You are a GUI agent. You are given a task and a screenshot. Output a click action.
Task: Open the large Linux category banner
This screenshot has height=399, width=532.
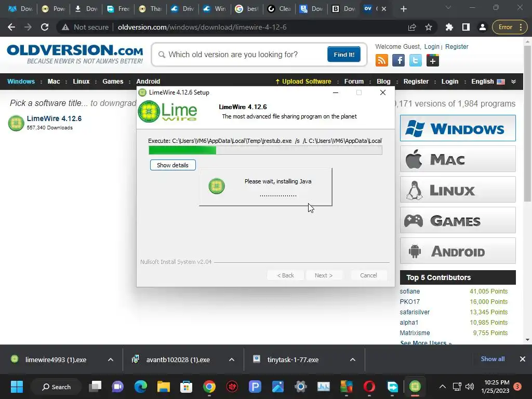[458, 189]
